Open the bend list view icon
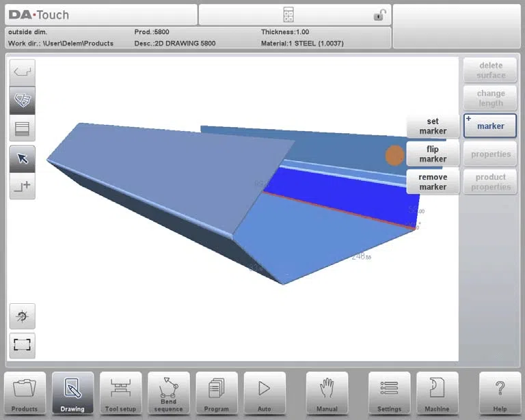Screen dimensions: 525x420 point(23,128)
